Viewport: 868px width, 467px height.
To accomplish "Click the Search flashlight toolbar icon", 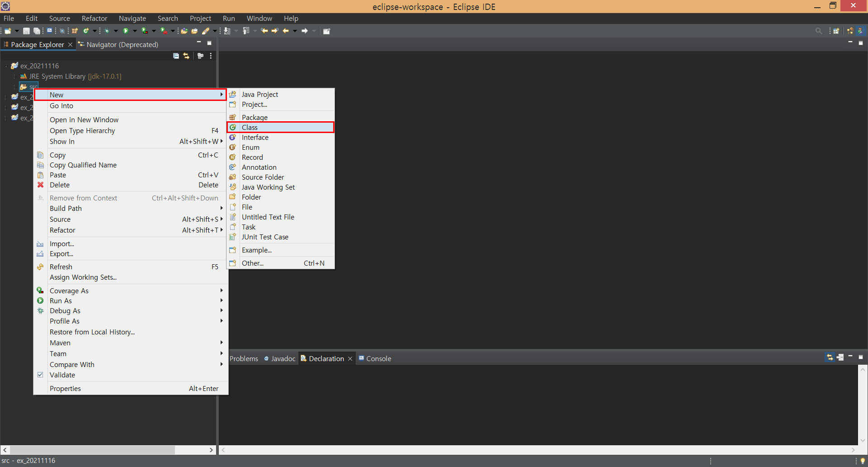I will click(206, 31).
